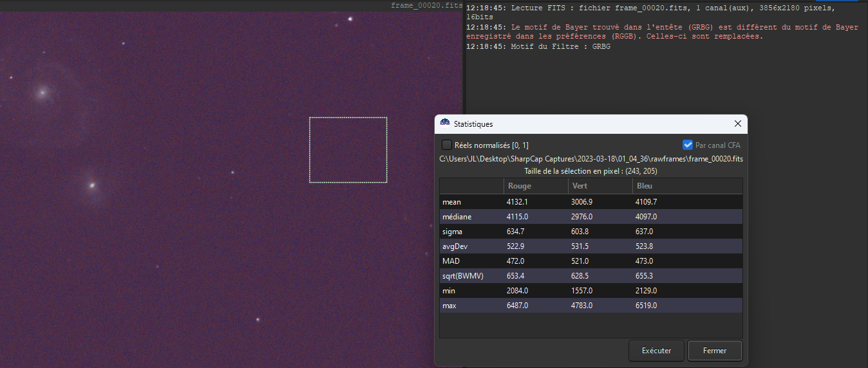The image size is (868, 368).
Task: Click the red Bayer pattern warning in log
Action: click(662, 32)
